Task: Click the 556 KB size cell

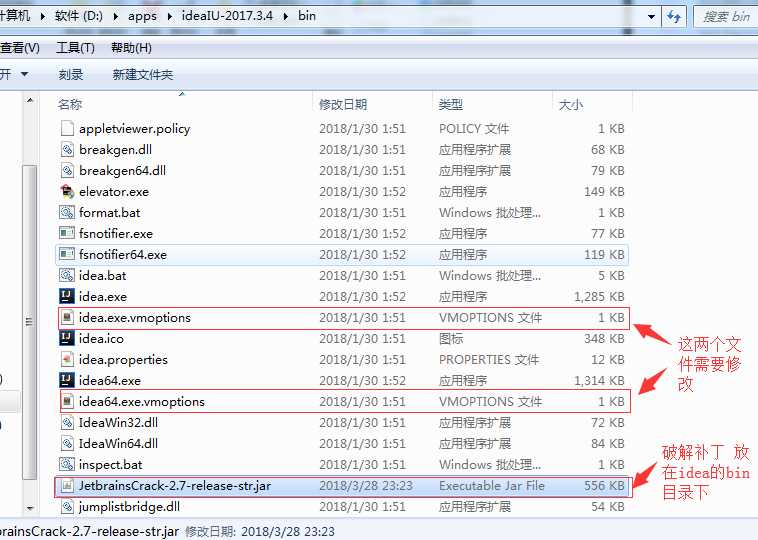Action: [604, 485]
